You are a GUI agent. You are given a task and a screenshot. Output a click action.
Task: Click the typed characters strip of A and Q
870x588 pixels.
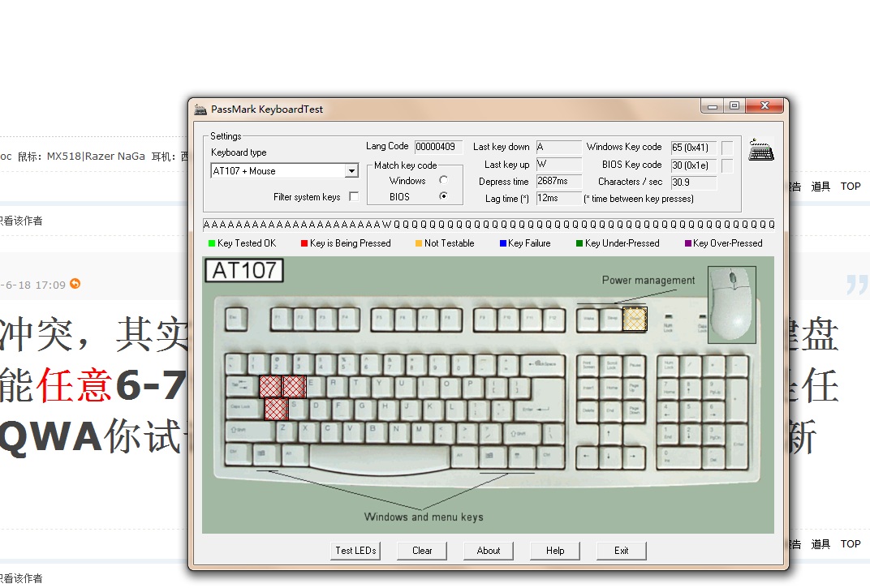pos(489,224)
